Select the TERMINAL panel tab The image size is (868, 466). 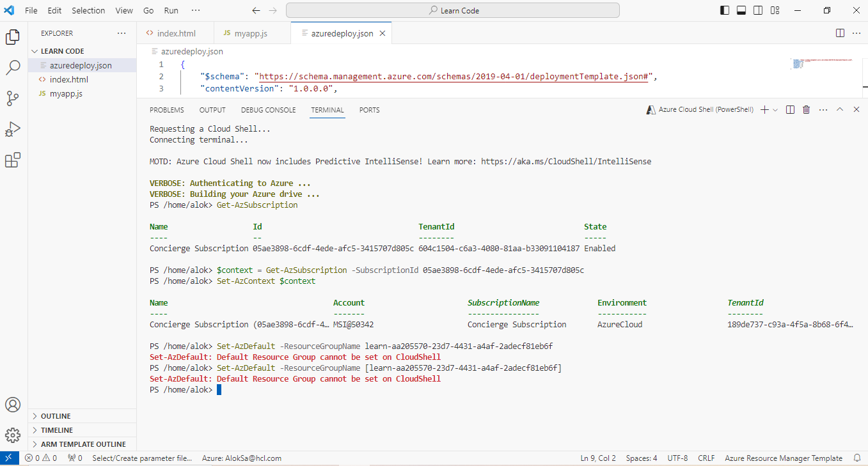(327, 110)
